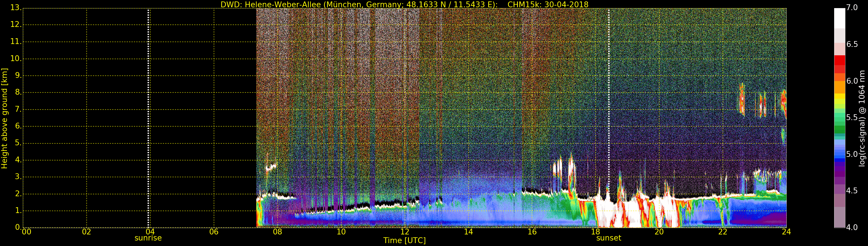Screen dimensions: 868x246
Task: Click the Time [UTC] axis label
Action: pyautogui.click(x=404, y=241)
